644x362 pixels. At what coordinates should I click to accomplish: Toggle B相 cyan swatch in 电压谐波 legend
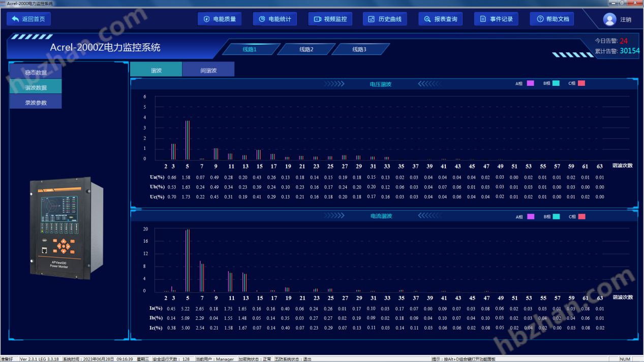[556, 83]
